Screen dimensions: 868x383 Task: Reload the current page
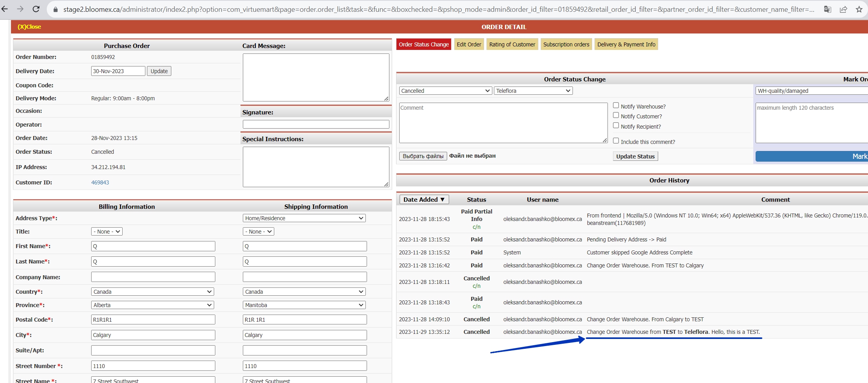pyautogui.click(x=36, y=9)
